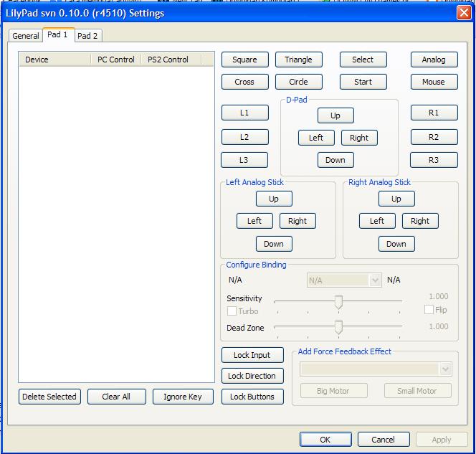Open the N/A binding dropdown
Viewport: 476px width, 454px height.
tap(344, 280)
